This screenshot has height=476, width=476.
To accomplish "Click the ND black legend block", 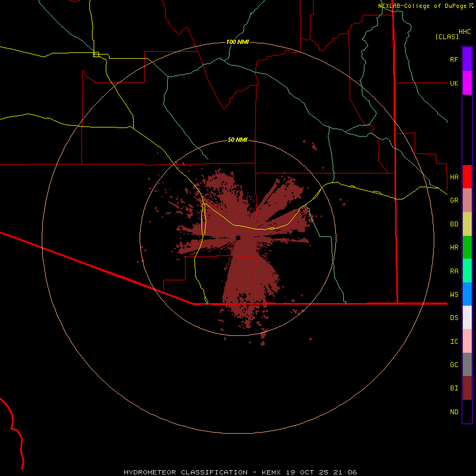I will [x=467, y=411].
